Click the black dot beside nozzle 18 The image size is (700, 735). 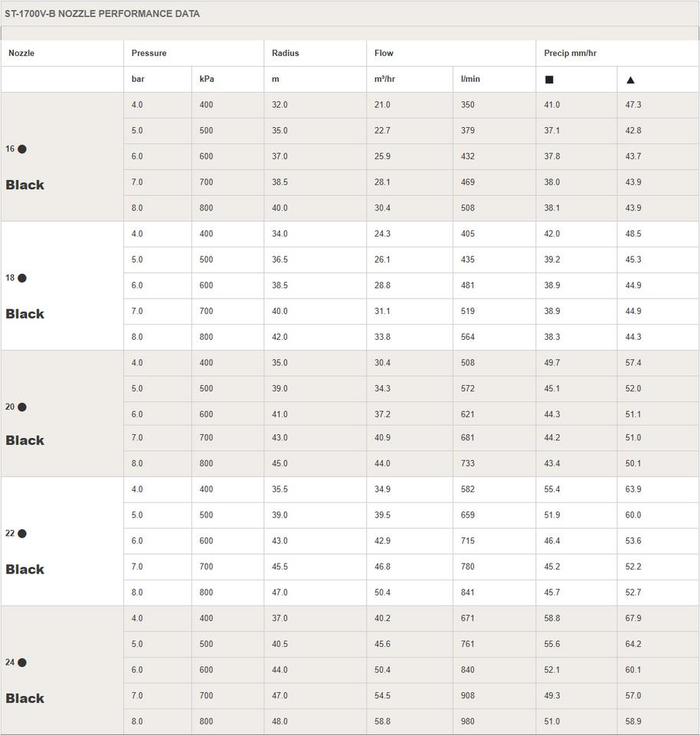pos(22,278)
